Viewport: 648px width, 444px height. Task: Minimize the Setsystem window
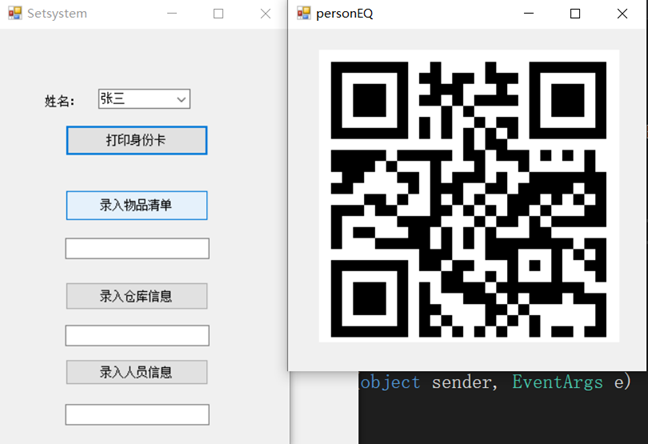click(x=172, y=14)
